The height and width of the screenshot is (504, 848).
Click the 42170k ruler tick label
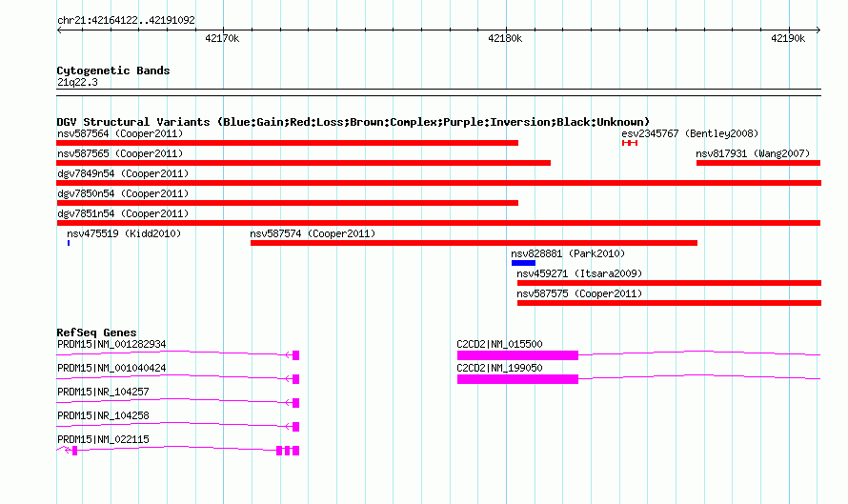click(222, 38)
